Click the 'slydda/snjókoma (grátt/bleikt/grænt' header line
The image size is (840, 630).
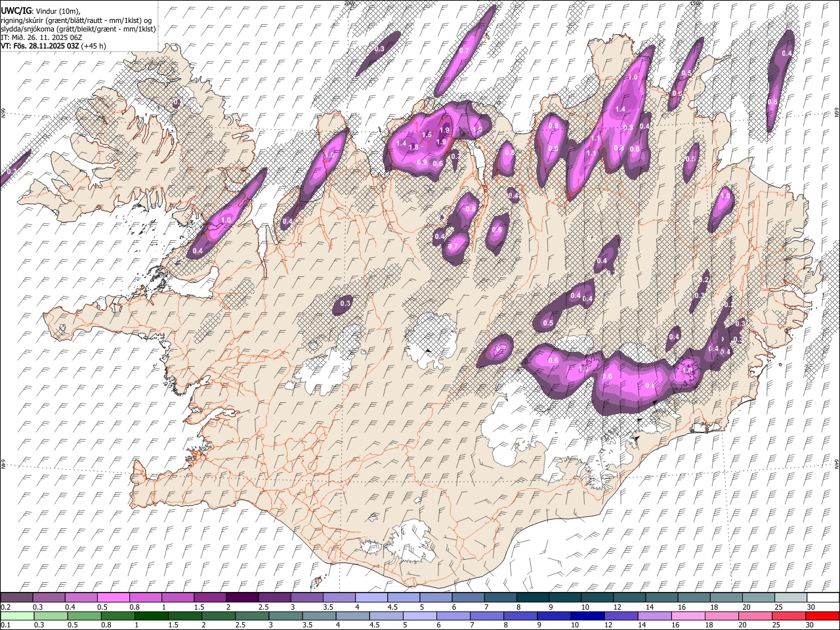tap(78, 29)
